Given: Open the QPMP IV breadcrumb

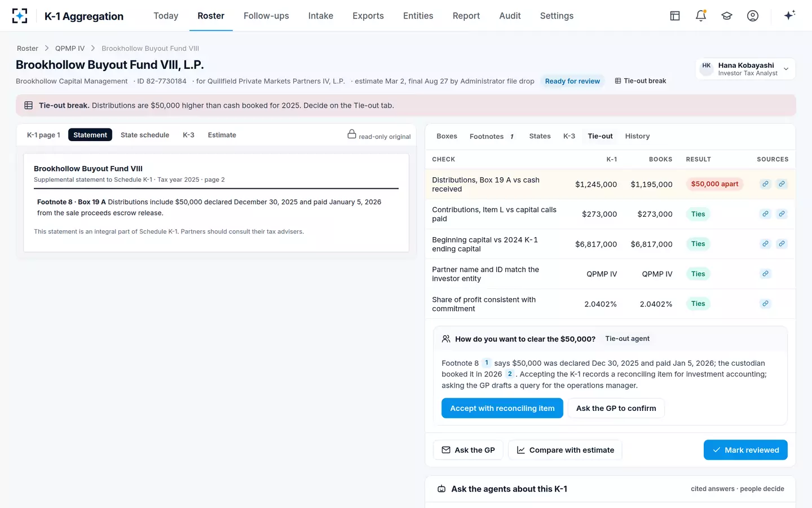Looking at the screenshot, I should pyautogui.click(x=70, y=49).
